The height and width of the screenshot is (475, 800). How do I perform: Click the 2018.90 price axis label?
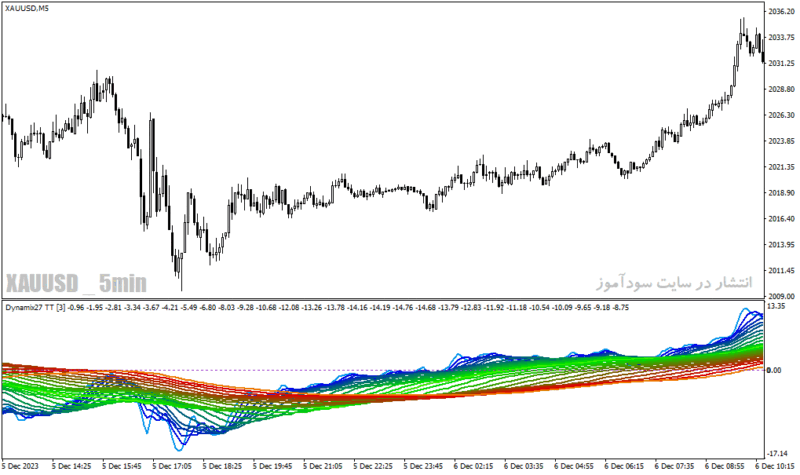coord(781,193)
